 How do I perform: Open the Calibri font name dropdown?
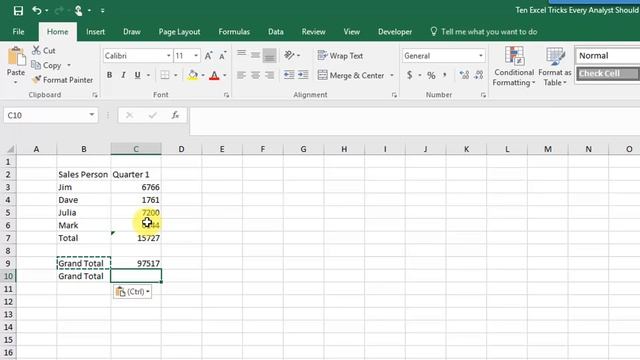(x=168, y=56)
